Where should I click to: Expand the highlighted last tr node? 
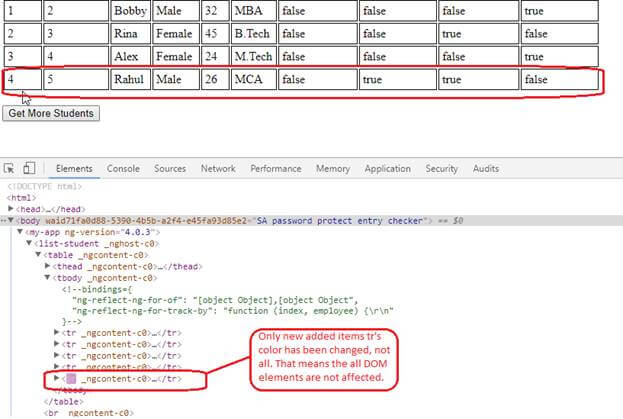[56, 378]
